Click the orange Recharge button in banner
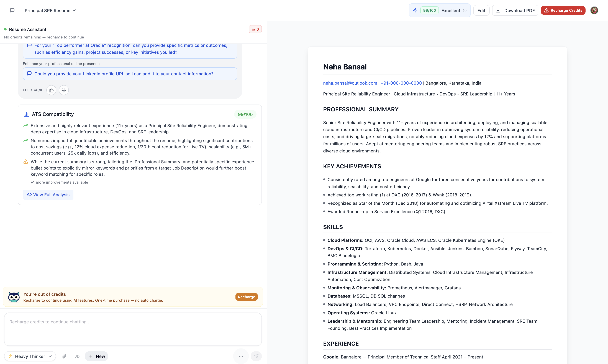Viewport: 608px width, 364px height. (246, 297)
